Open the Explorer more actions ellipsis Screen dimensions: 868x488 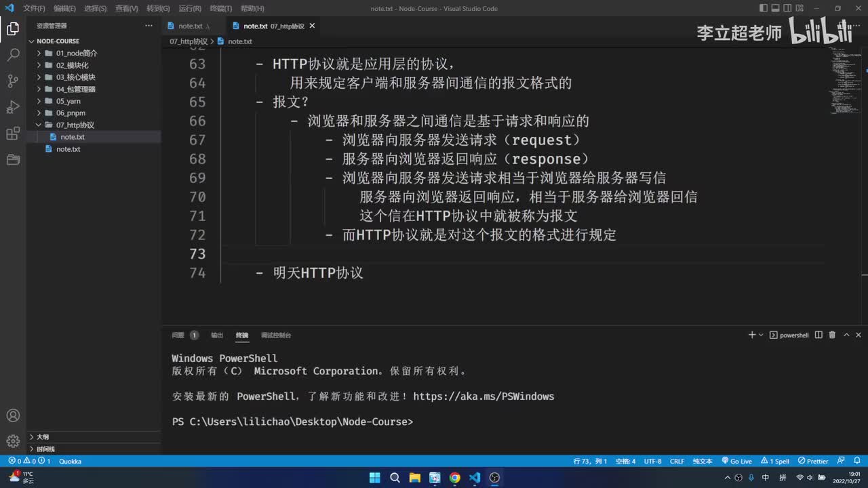tap(149, 26)
